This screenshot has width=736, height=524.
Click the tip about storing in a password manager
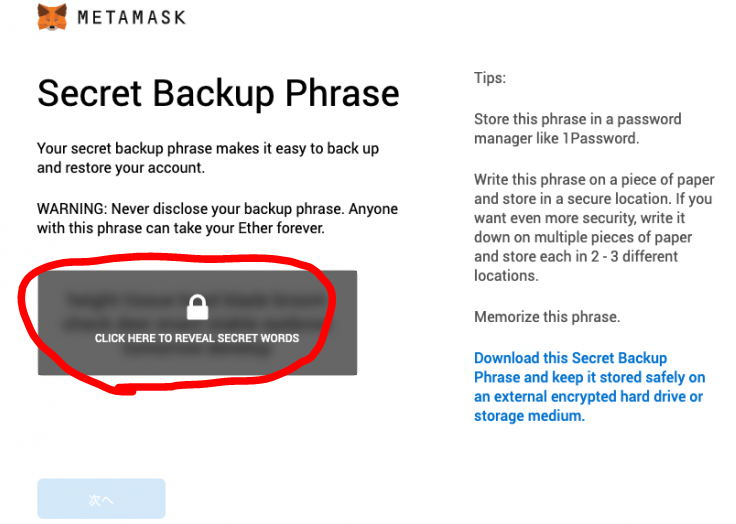577,128
